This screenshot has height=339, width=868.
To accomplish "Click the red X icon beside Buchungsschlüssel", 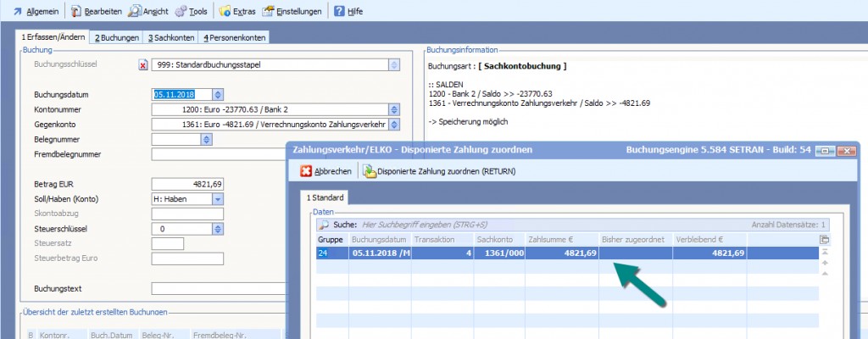I will [x=143, y=65].
